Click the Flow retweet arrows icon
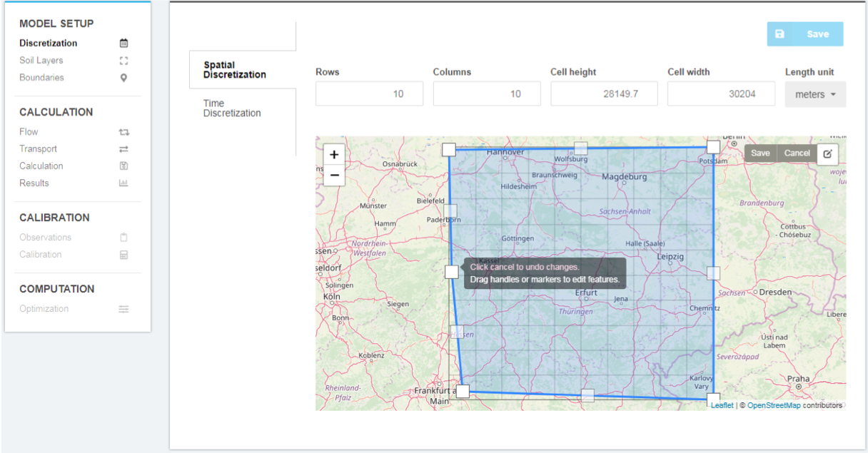This screenshot has height=453, width=868. pyautogui.click(x=123, y=132)
